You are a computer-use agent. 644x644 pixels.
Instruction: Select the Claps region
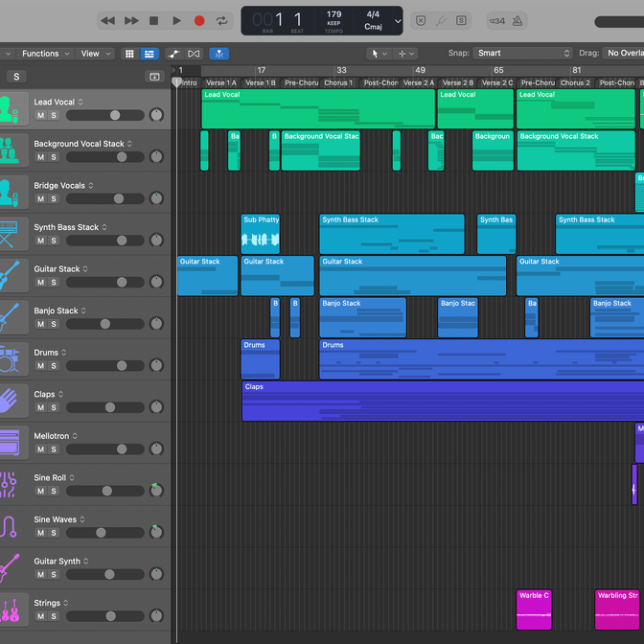point(443,401)
